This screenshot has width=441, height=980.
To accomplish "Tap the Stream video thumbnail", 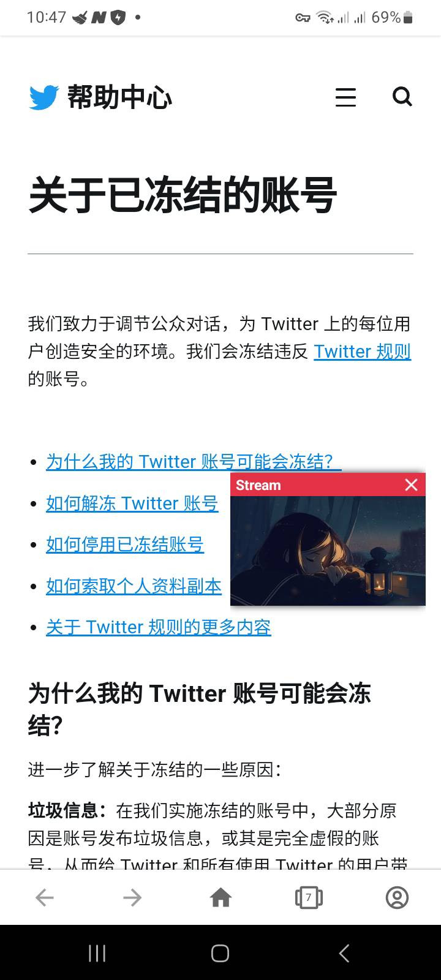I will tap(328, 551).
